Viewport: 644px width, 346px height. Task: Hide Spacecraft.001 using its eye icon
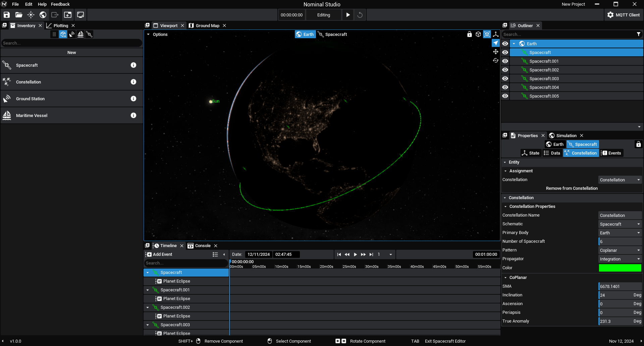505,61
